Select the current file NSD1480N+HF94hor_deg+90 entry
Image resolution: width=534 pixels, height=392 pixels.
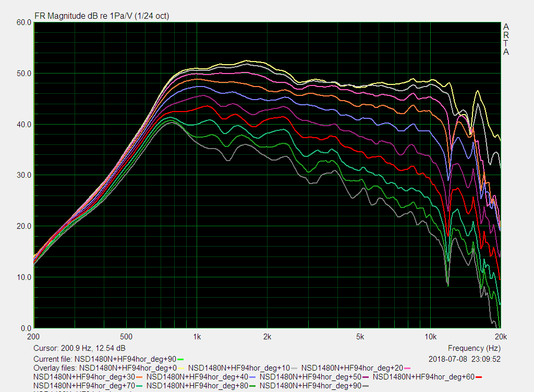point(125,359)
